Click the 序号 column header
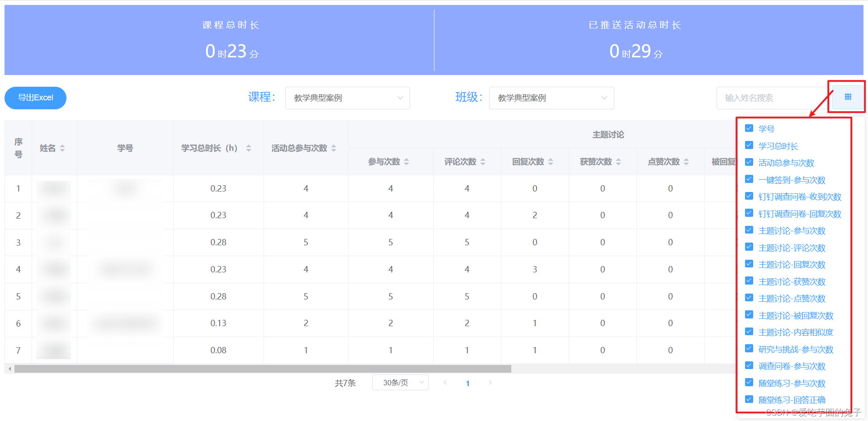The width and height of the screenshot is (868, 421). coord(19,148)
